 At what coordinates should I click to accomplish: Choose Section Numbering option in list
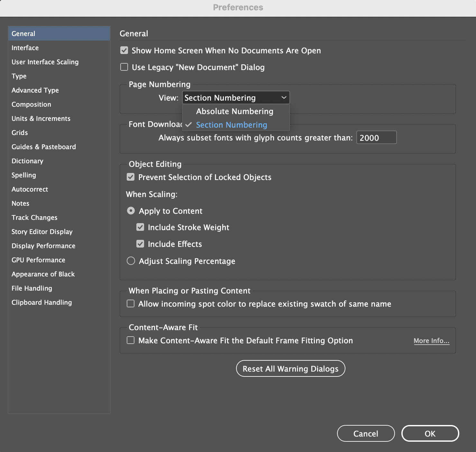tap(232, 125)
